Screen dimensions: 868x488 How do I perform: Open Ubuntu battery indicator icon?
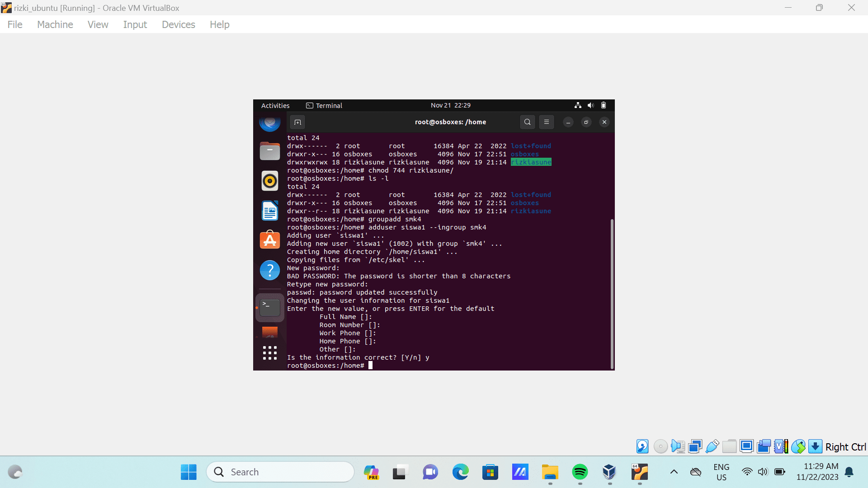tap(604, 105)
